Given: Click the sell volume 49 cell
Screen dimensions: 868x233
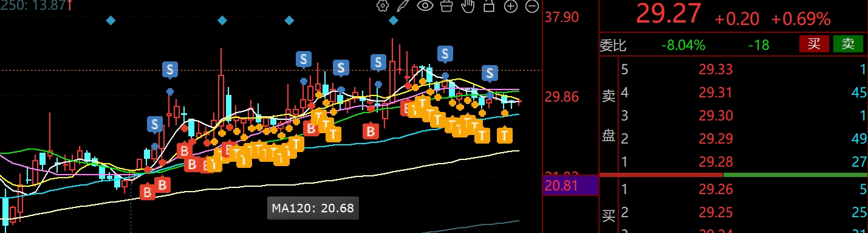Looking at the screenshot, I should (x=858, y=139).
